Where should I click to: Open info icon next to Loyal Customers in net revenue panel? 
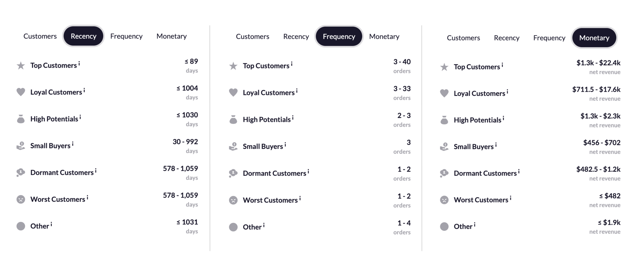point(507,91)
